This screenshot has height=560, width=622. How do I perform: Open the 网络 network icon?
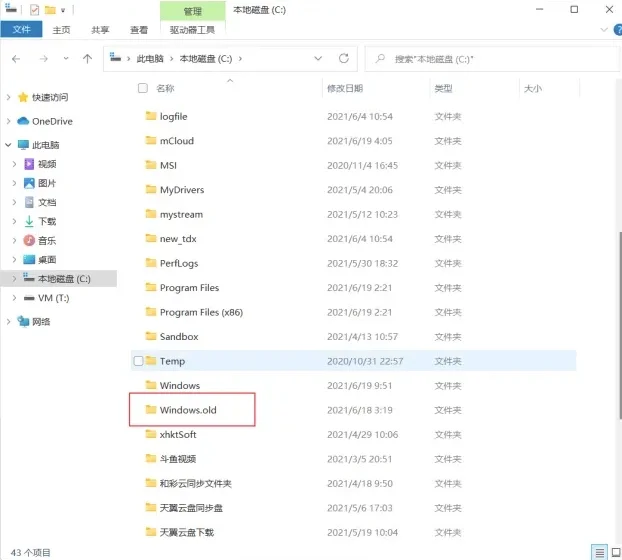pyautogui.click(x=23, y=321)
